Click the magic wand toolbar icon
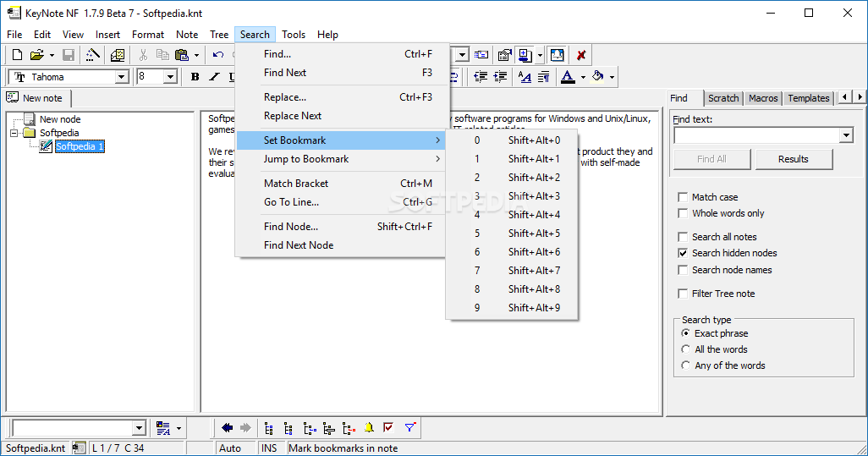Viewport: 868px width, 456px height. tap(92, 55)
